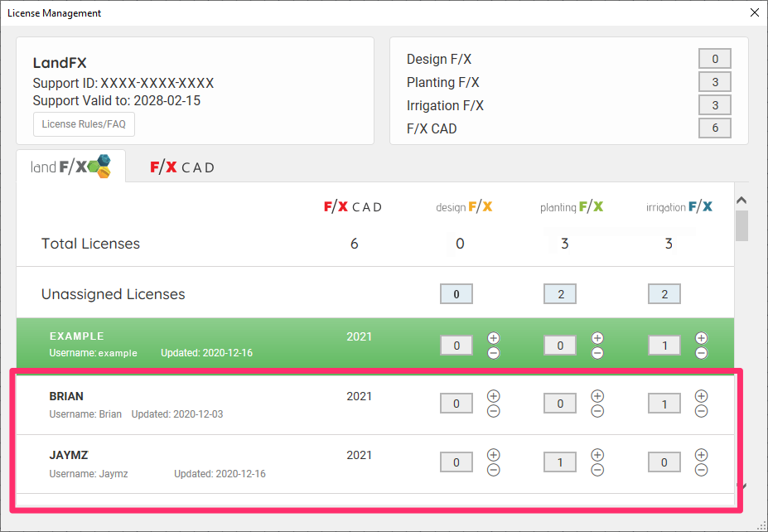Click the design F/X column header
Screen dimensions: 768x532
pyautogui.click(x=464, y=206)
